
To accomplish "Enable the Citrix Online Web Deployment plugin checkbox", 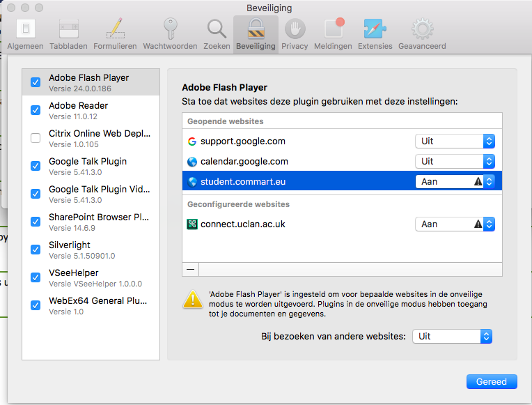I will pyautogui.click(x=36, y=138).
